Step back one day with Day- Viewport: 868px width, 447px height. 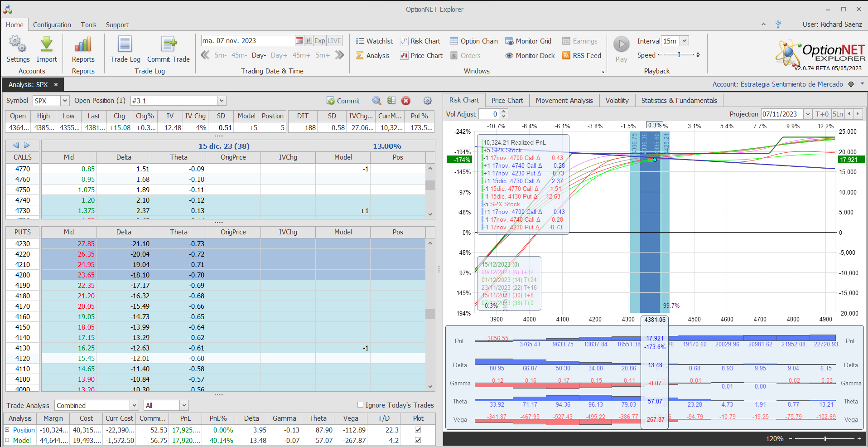click(259, 55)
